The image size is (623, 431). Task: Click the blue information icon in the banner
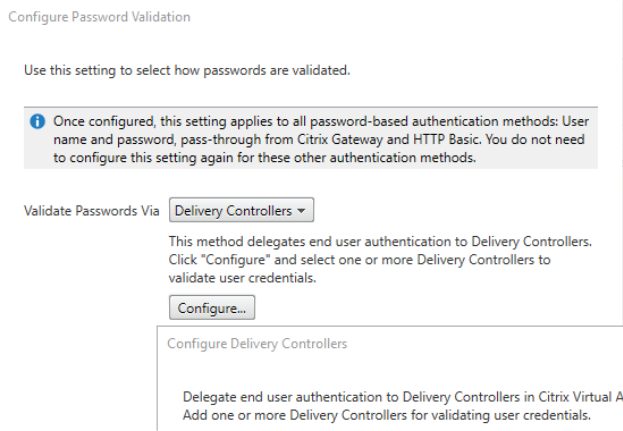tap(37, 122)
